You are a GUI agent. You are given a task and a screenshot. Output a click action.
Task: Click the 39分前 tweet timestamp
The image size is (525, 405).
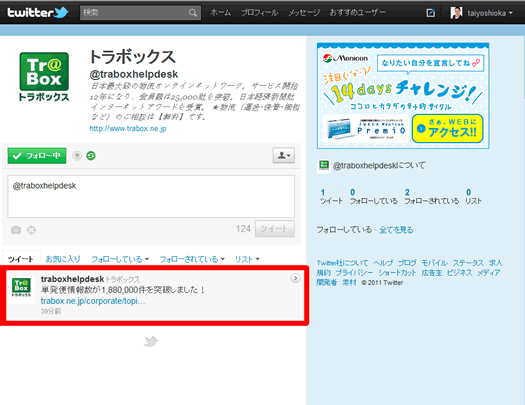coord(51,311)
